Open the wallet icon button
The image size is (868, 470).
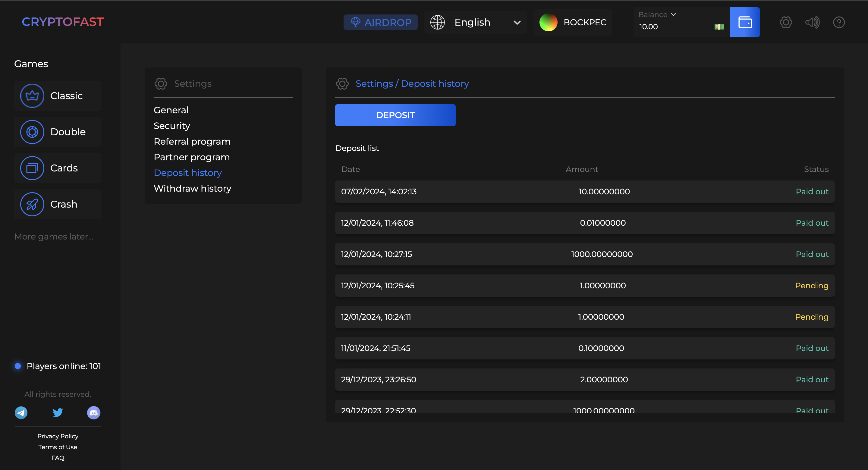[x=745, y=22]
